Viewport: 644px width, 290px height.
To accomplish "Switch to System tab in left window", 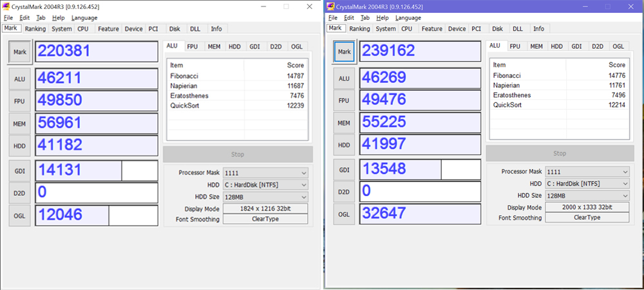I will [62, 29].
